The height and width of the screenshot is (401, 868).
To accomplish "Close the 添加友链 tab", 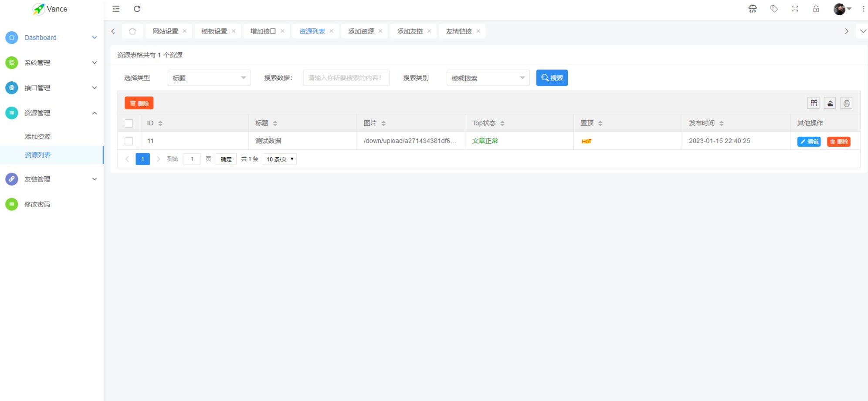I will pos(429,31).
